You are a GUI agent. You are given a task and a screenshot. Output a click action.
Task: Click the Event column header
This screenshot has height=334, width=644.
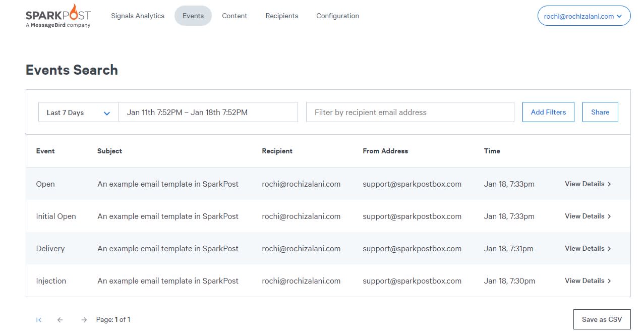(x=45, y=151)
